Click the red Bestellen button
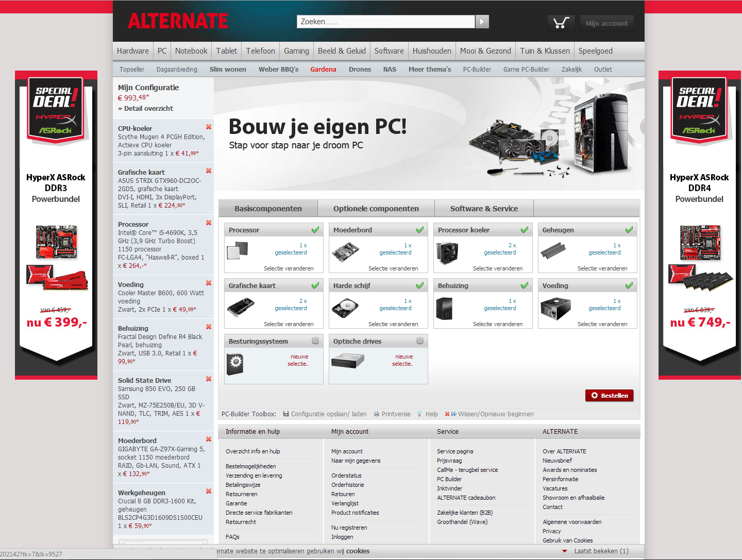Image resolution: width=742 pixels, height=560 pixels. pyautogui.click(x=610, y=396)
